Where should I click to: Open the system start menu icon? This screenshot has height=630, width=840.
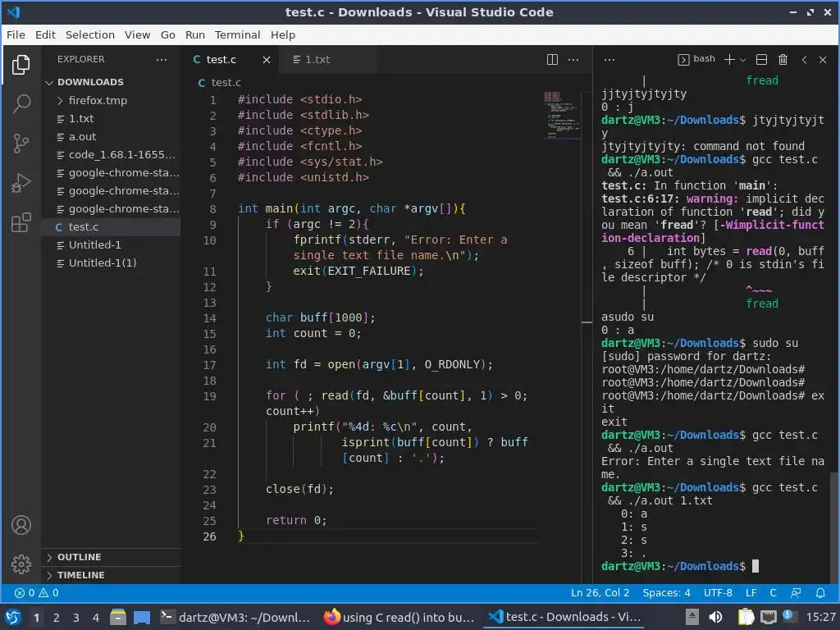[13, 618]
